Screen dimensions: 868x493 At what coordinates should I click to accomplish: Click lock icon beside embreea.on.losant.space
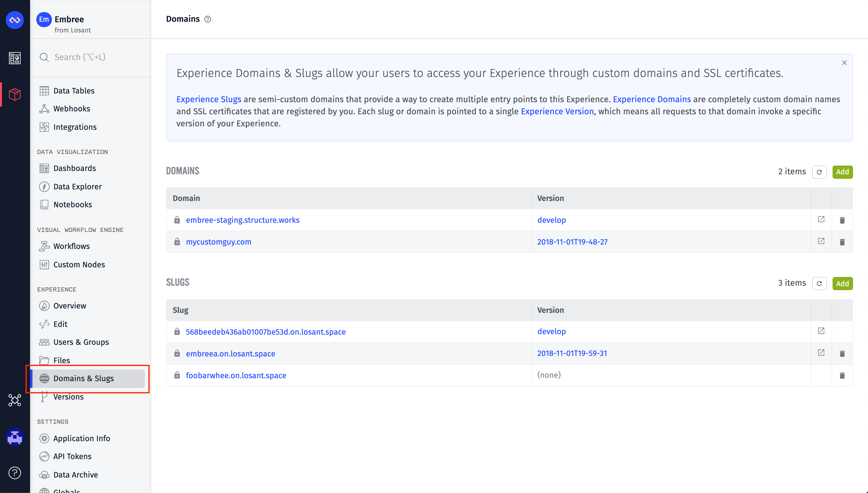(x=177, y=353)
